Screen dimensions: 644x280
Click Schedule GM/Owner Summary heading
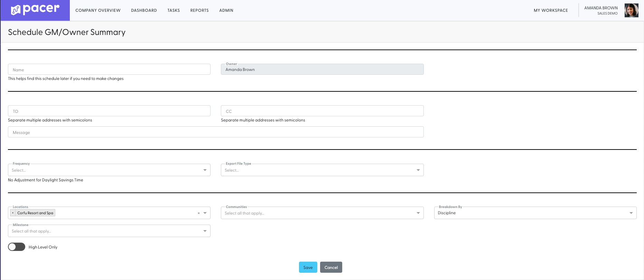point(67,32)
